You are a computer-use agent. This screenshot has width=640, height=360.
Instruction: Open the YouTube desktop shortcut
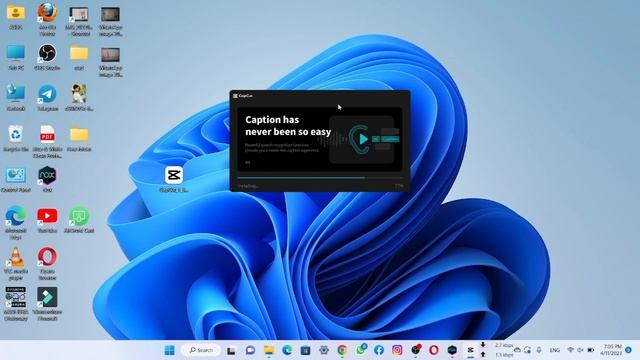coord(47,216)
